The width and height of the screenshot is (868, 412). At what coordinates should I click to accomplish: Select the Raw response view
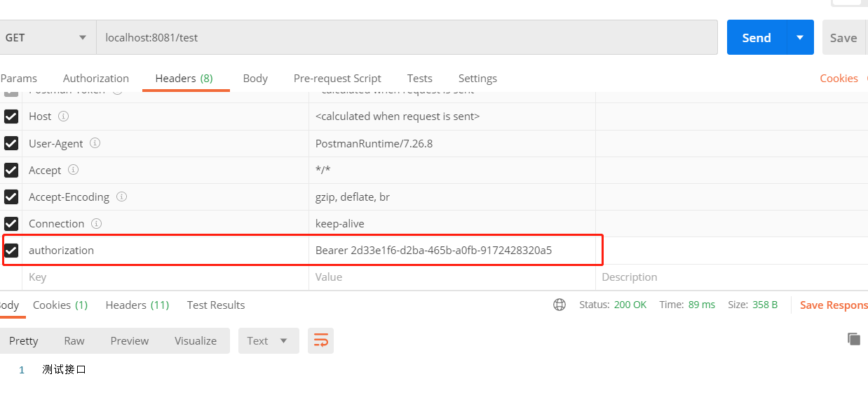click(x=74, y=340)
